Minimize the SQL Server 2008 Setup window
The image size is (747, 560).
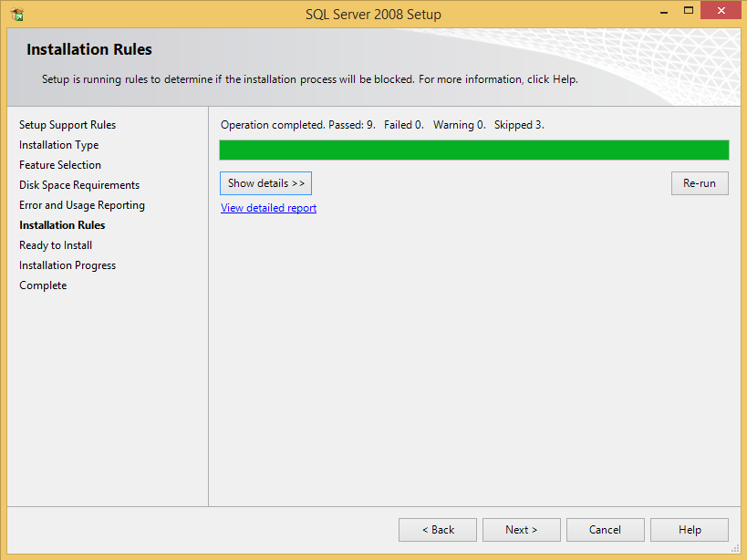664,12
